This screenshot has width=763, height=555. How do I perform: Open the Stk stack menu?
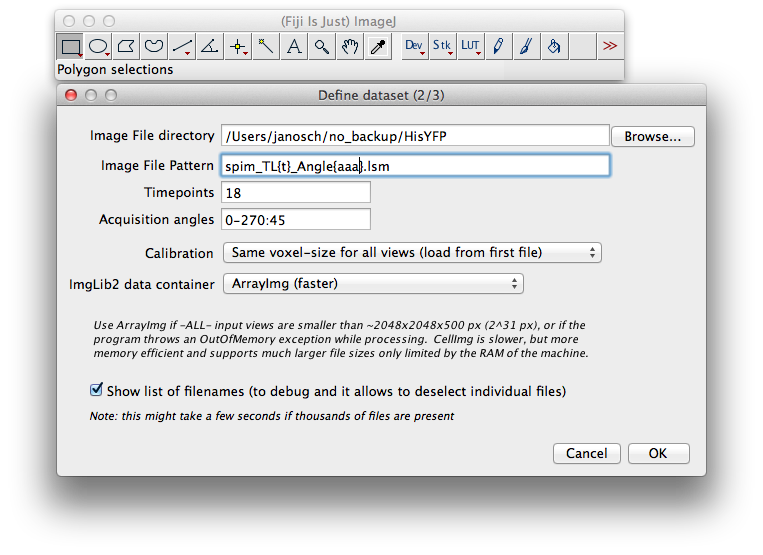[442, 46]
